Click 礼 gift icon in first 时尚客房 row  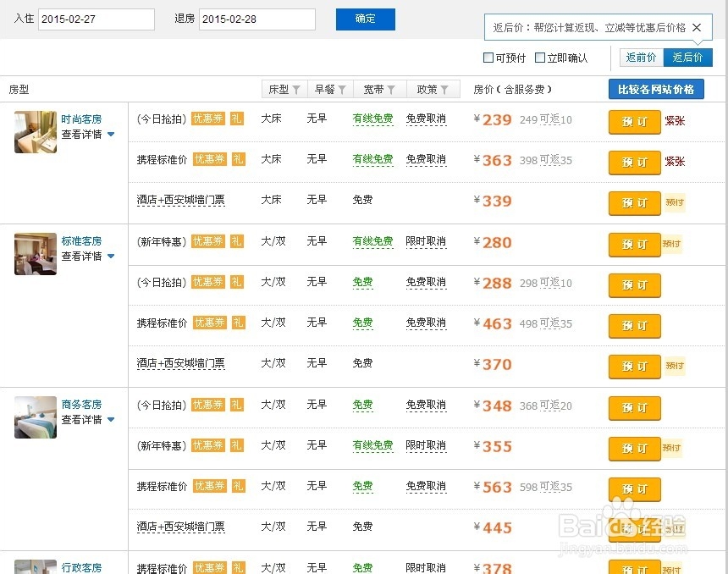pyautogui.click(x=237, y=119)
